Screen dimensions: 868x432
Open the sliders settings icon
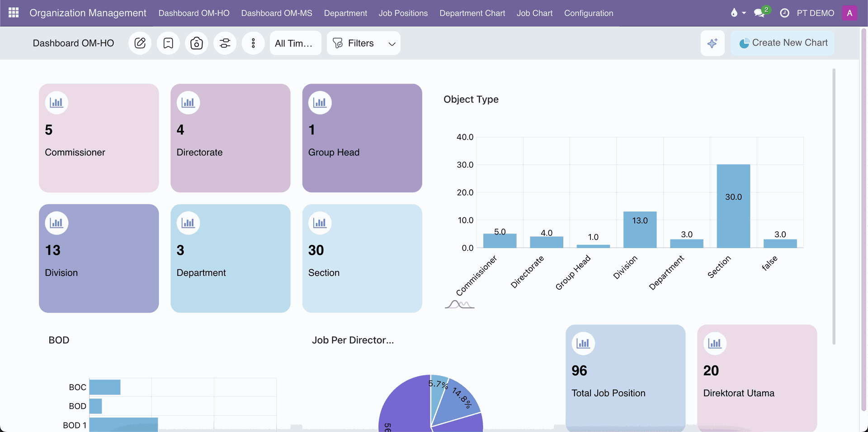[225, 43]
